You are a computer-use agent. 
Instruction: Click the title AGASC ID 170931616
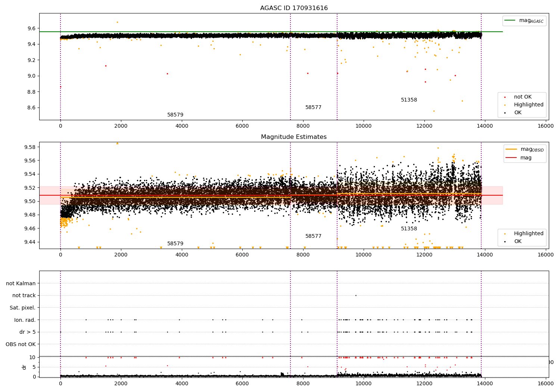[x=294, y=8]
